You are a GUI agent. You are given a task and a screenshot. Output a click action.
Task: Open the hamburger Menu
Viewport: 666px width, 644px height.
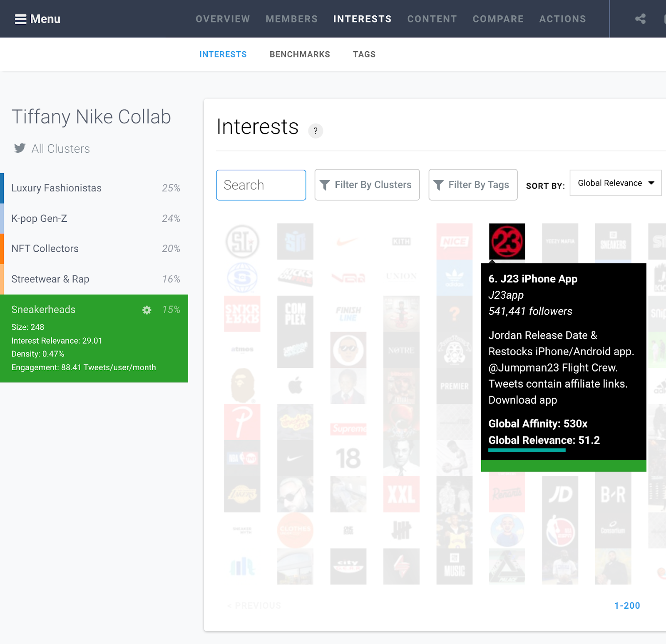tap(37, 19)
